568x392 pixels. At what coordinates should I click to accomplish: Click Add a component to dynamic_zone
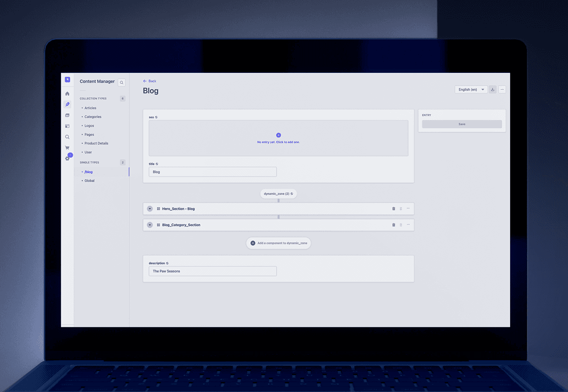tap(279, 243)
